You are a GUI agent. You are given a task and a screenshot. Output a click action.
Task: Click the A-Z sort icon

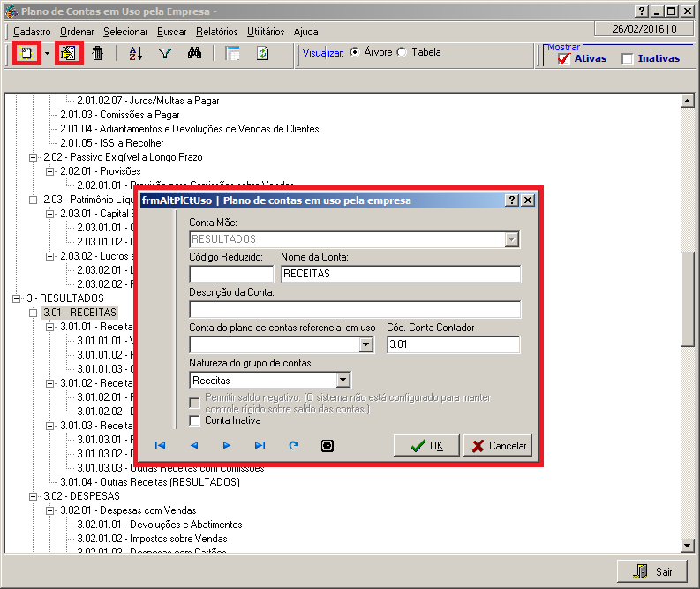pos(136,54)
